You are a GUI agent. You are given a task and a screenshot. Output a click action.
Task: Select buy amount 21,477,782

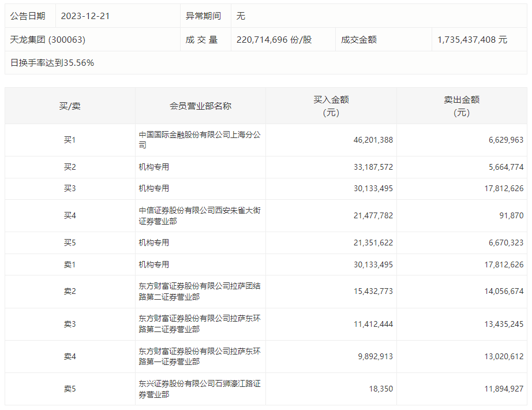[x=373, y=216]
